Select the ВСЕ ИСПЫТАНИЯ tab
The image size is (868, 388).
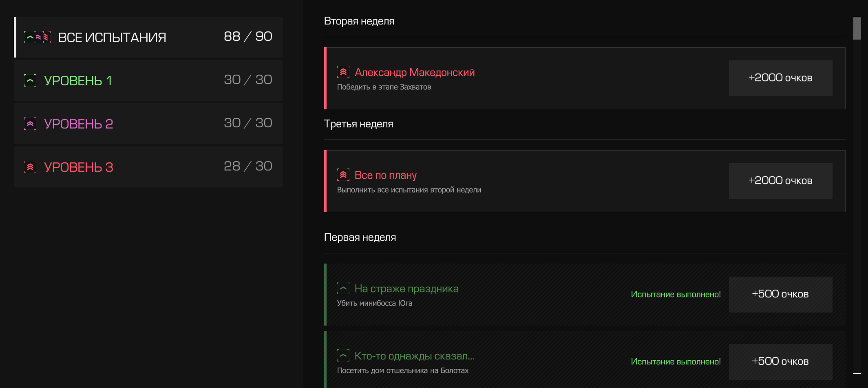point(148,37)
